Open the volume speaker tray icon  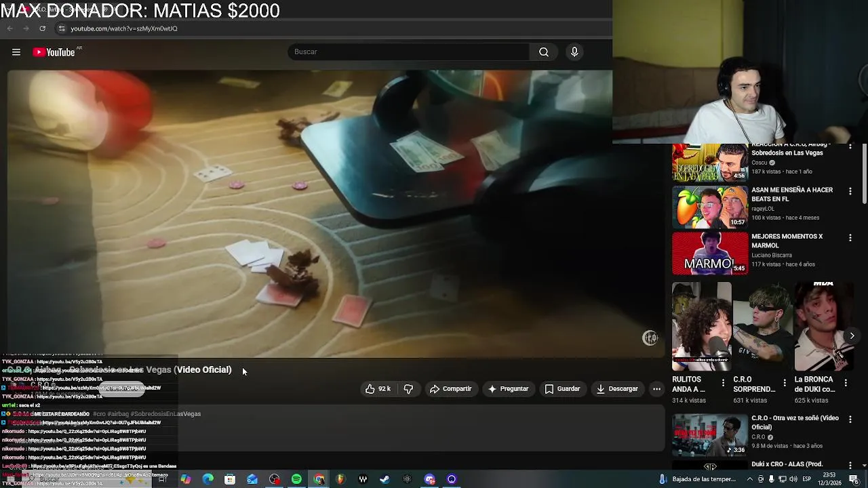click(793, 479)
